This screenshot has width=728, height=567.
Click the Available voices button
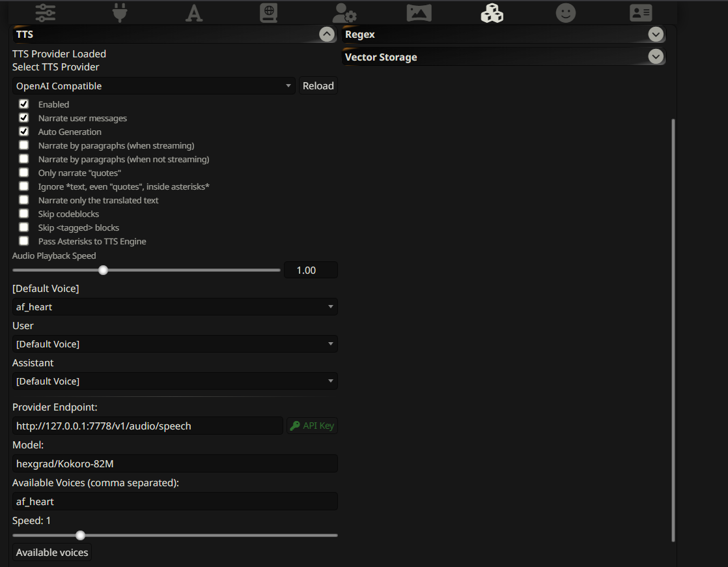[x=52, y=553]
